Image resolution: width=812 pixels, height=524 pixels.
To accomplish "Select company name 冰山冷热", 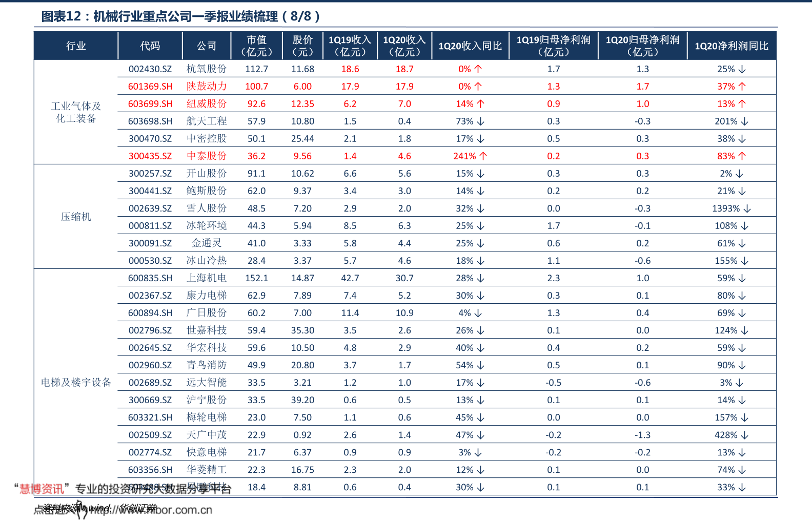I will [207, 261].
